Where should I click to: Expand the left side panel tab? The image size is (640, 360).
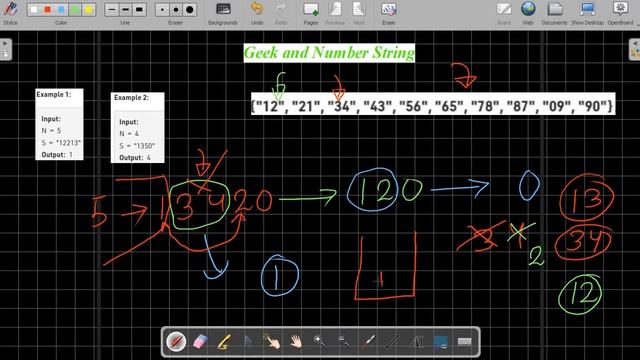click(x=5, y=49)
